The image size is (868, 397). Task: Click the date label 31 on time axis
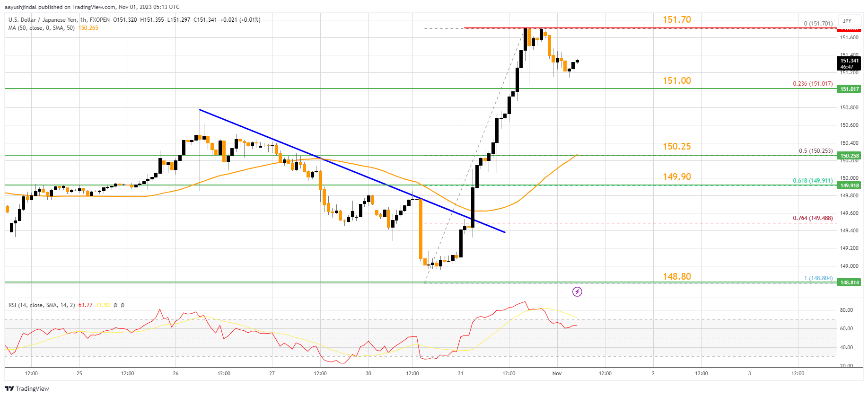460,373
